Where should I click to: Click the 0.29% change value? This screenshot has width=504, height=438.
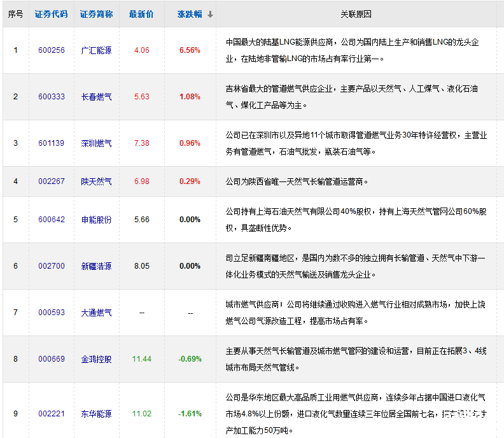[190, 181]
